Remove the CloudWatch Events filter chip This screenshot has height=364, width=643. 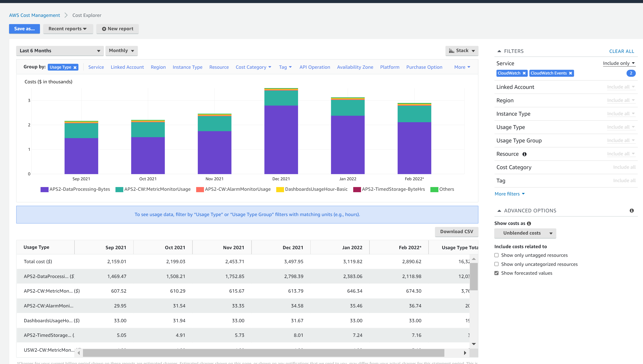click(x=570, y=73)
